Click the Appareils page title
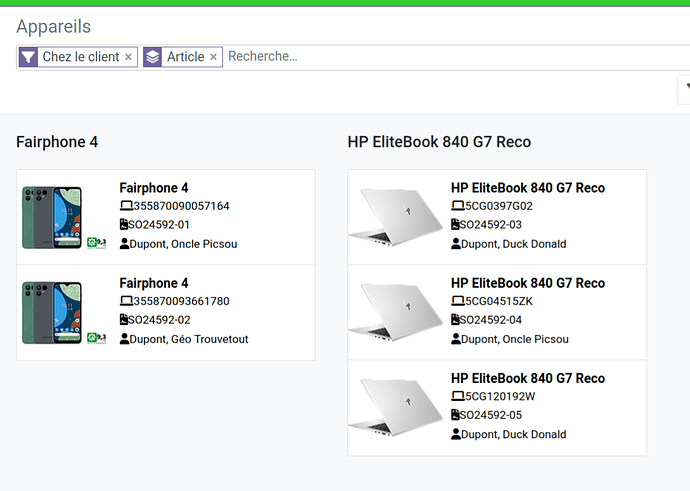The height and width of the screenshot is (491, 690). click(x=54, y=27)
